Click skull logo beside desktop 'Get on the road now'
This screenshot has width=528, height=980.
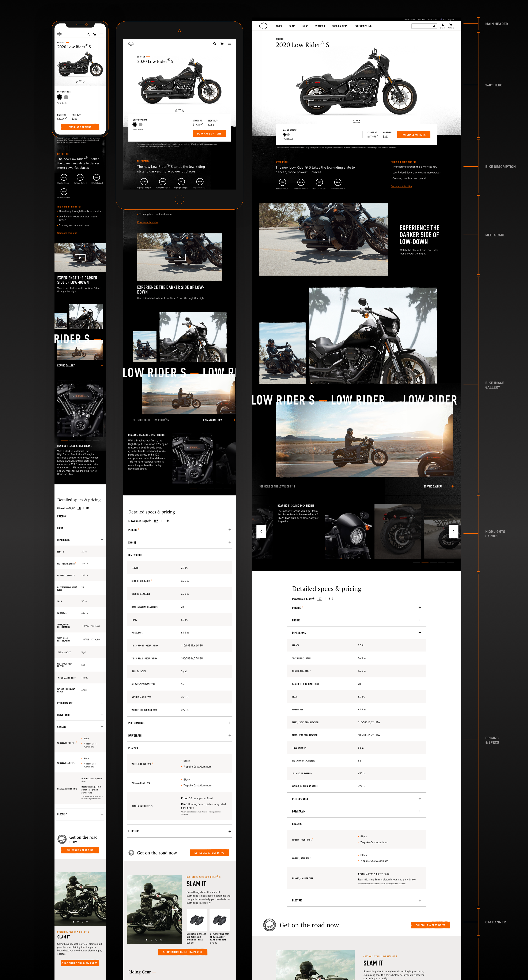click(x=269, y=925)
